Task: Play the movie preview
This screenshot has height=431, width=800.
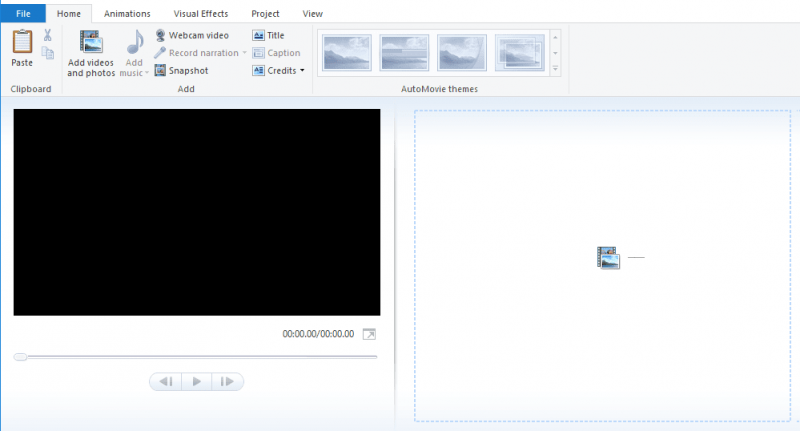Action: point(196,382)
